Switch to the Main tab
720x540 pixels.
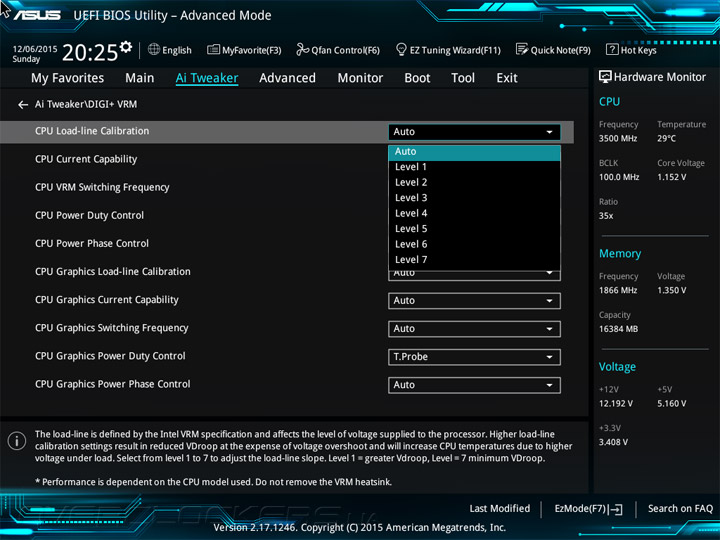pos(140,78)
